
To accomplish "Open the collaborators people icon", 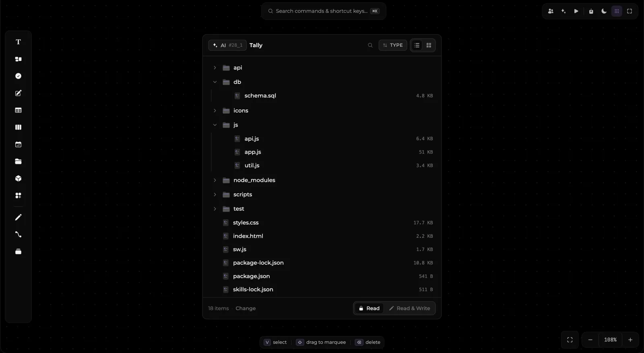I will point(551,11).
